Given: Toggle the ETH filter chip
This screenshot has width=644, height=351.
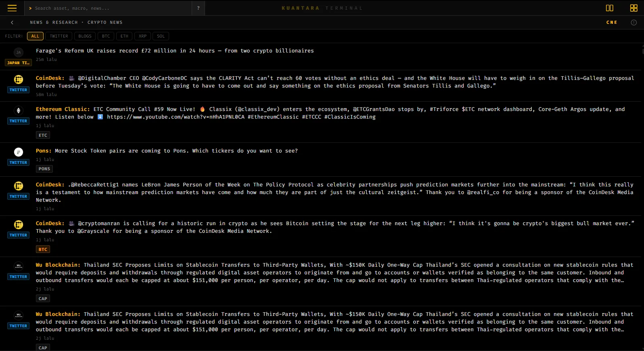Looking at the screenshot, I should (124, 36).
